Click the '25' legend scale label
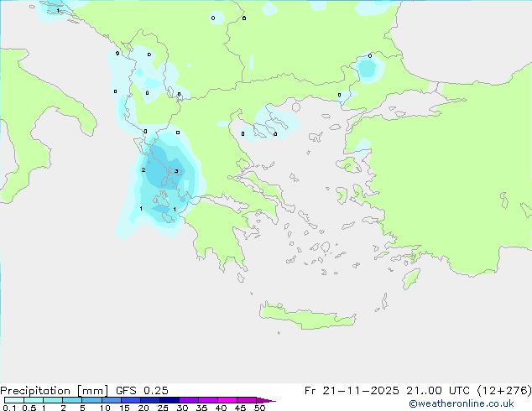The image size is (532, 411). click(163, 408)
